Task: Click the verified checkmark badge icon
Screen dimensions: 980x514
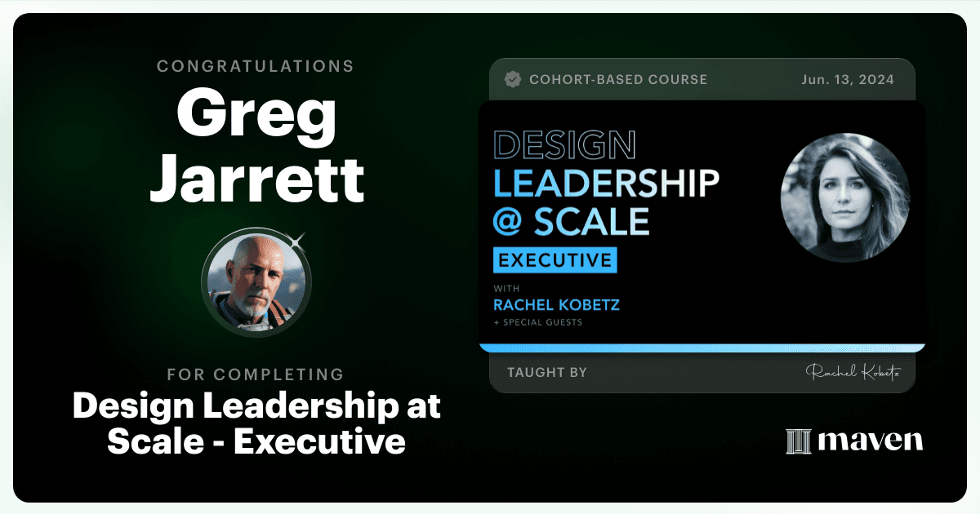Action: pyautogui.click(x=513, y=79)
